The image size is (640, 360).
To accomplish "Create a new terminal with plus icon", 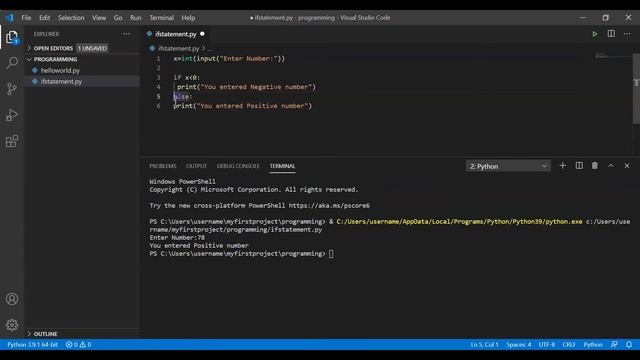I will pyautogui.click(x=562, y=166).
